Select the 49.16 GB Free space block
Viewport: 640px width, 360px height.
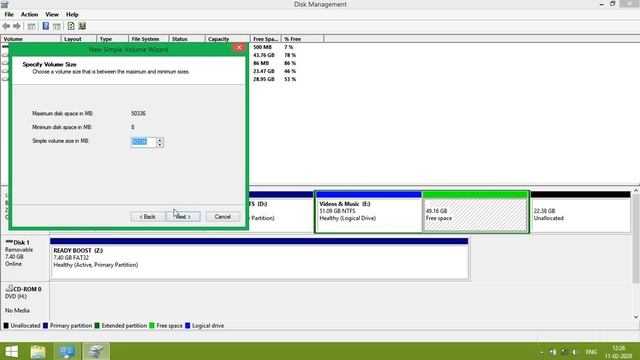pyautogui.click(x=476, y=212)
